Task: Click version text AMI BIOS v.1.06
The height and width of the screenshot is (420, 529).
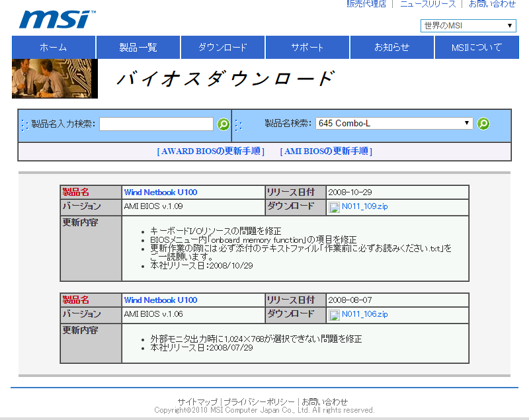Action: [153, 314]
